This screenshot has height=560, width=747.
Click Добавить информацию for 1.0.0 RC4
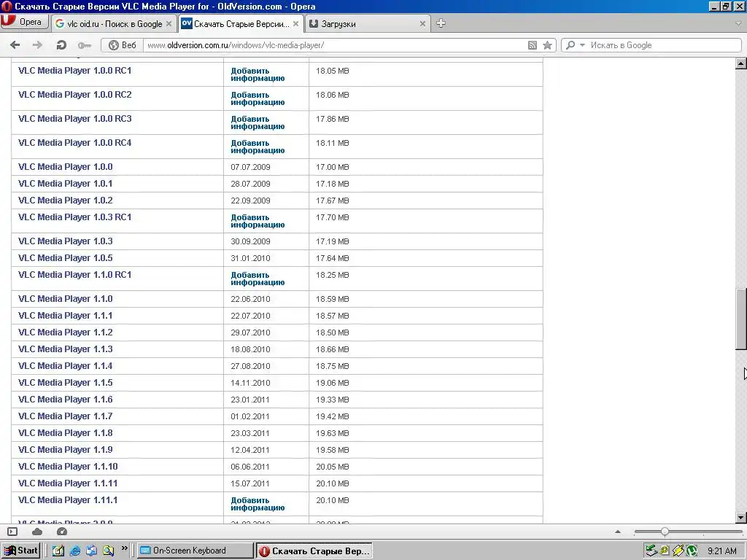258,146
